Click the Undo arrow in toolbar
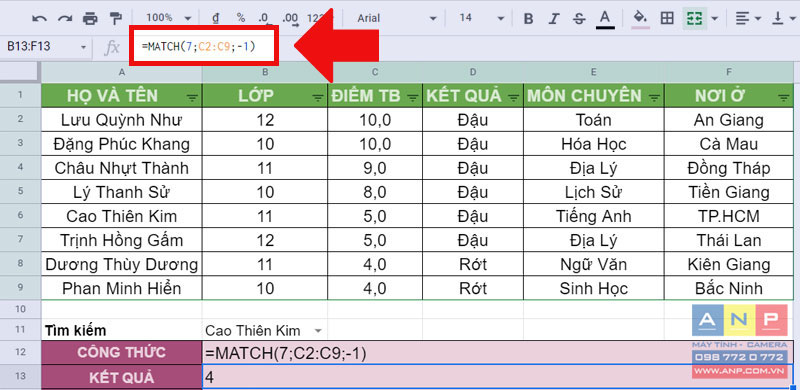 pyautogui.click(x=39, y=19)
